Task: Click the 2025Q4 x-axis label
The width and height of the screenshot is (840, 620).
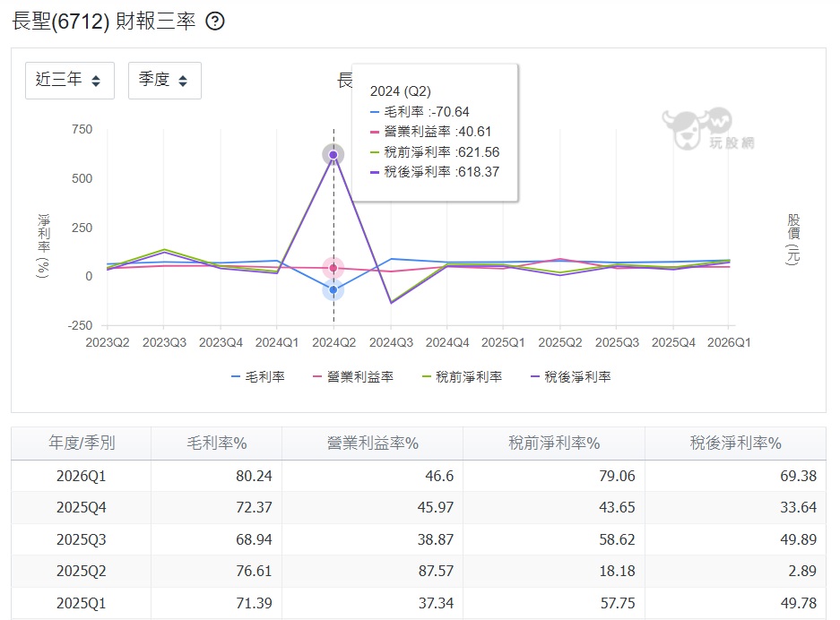Action: (x=673, y=342)
